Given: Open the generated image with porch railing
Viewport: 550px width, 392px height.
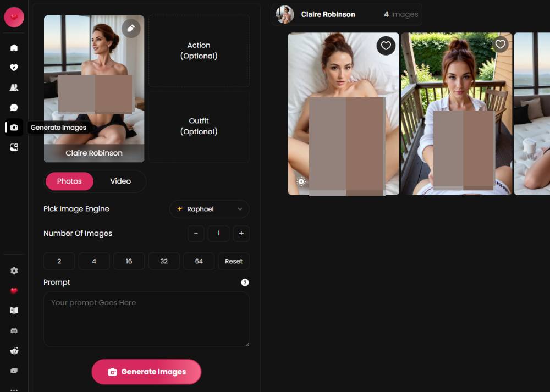Looking at the screenshot, I should point(457,114).
